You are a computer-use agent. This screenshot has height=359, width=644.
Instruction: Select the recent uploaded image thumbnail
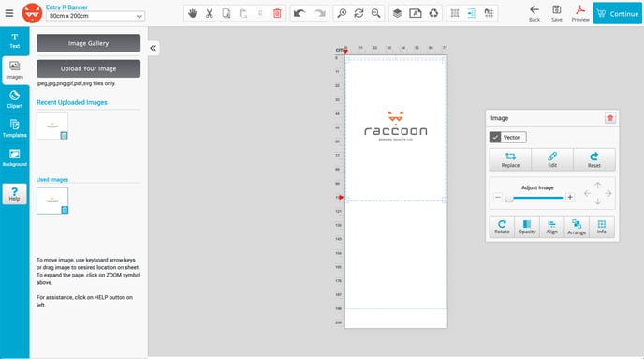click(52, 126)
